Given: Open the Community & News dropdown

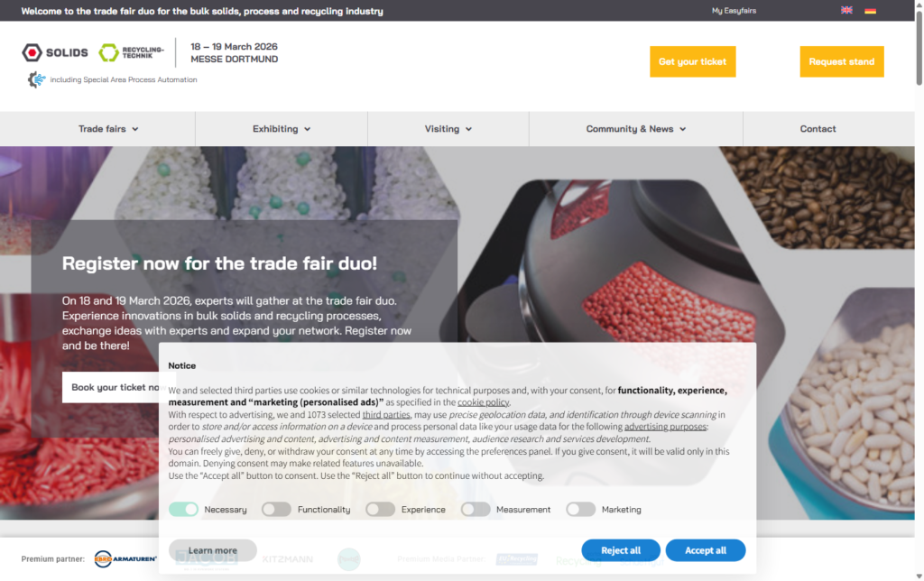Looking at the screenshot, I should 636,128.
